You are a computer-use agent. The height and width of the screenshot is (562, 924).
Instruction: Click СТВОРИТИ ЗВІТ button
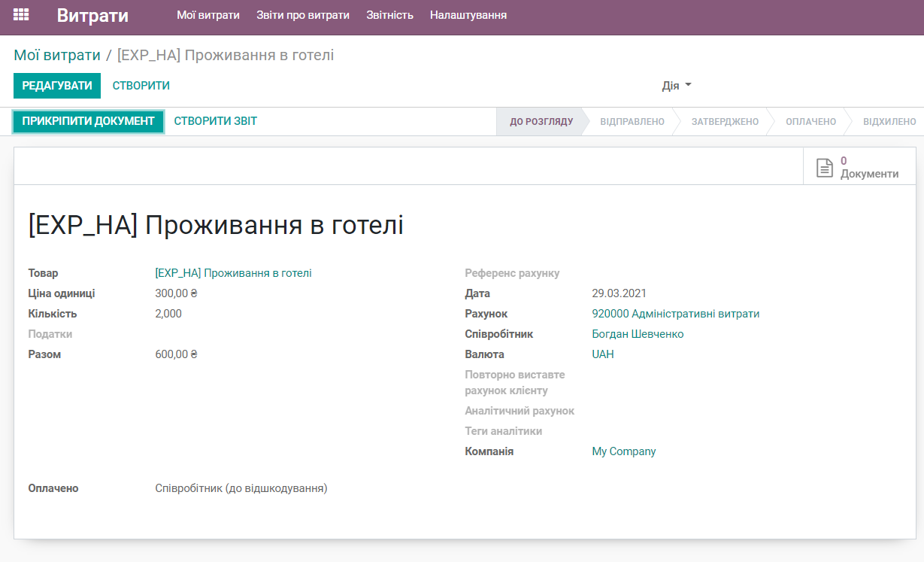click(216, 121)
